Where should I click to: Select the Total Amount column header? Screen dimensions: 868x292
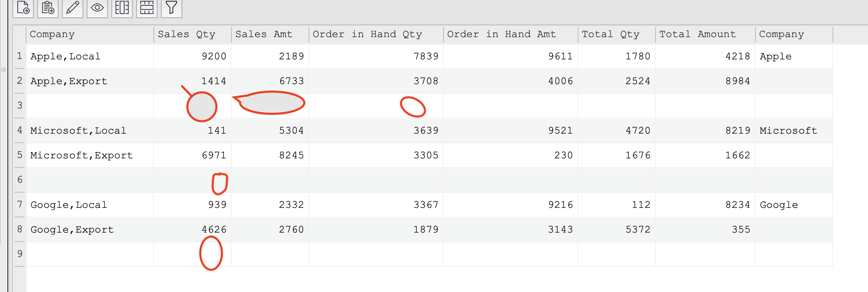pos(705,35)
